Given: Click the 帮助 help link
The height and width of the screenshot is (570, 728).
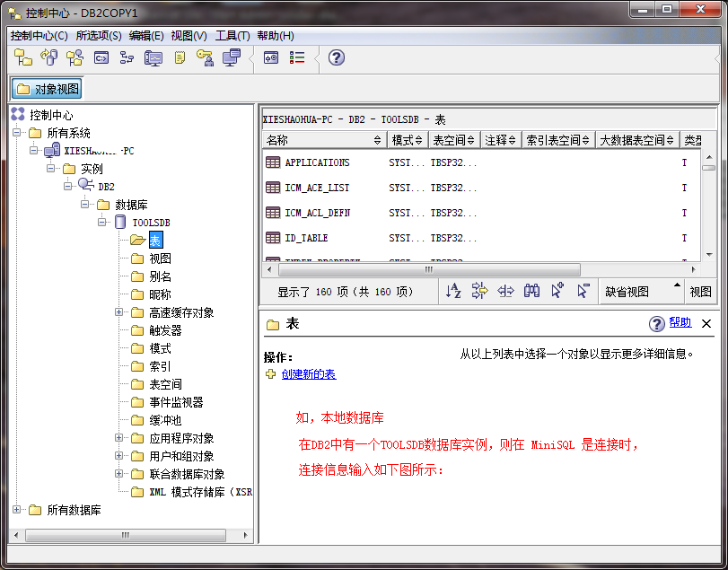Looking at the screenshot, I should click(x=680, y=322).
